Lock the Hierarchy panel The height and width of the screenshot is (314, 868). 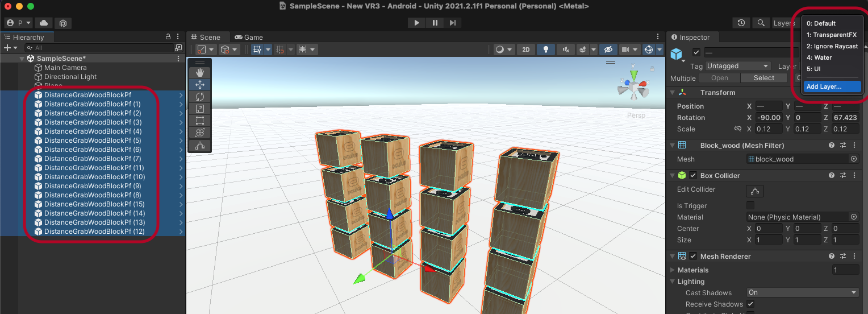tap(168, 37)
